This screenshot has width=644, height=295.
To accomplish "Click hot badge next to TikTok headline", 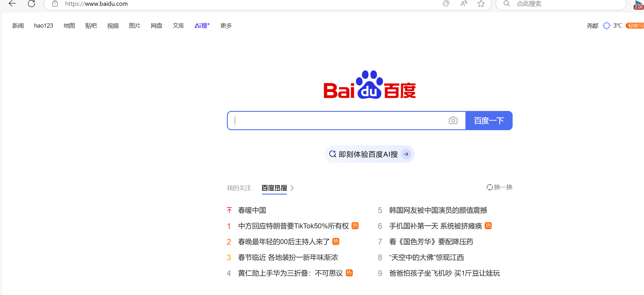I will [x=355, y=226].
